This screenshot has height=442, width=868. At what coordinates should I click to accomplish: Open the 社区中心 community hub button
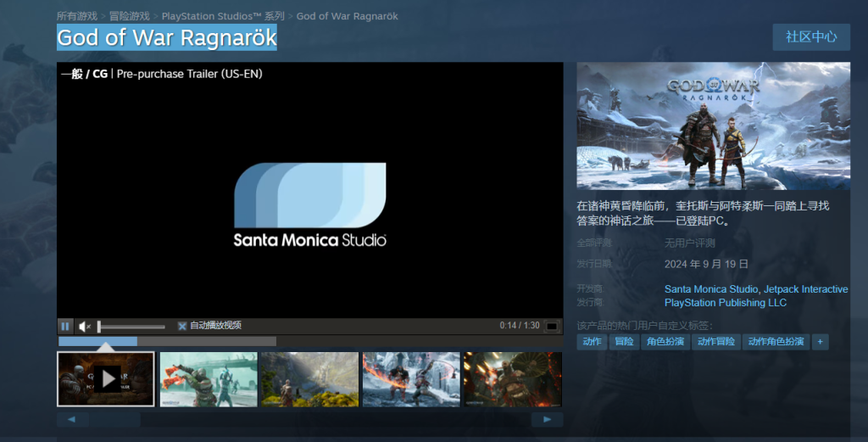click(811, 37)
